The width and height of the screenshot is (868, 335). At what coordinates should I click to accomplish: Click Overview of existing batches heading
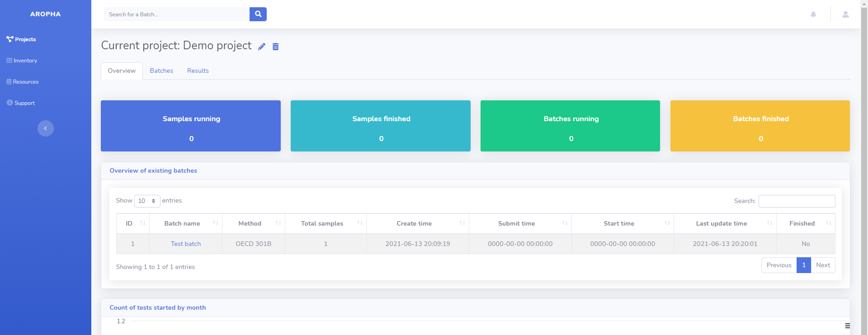pos(153,170)
